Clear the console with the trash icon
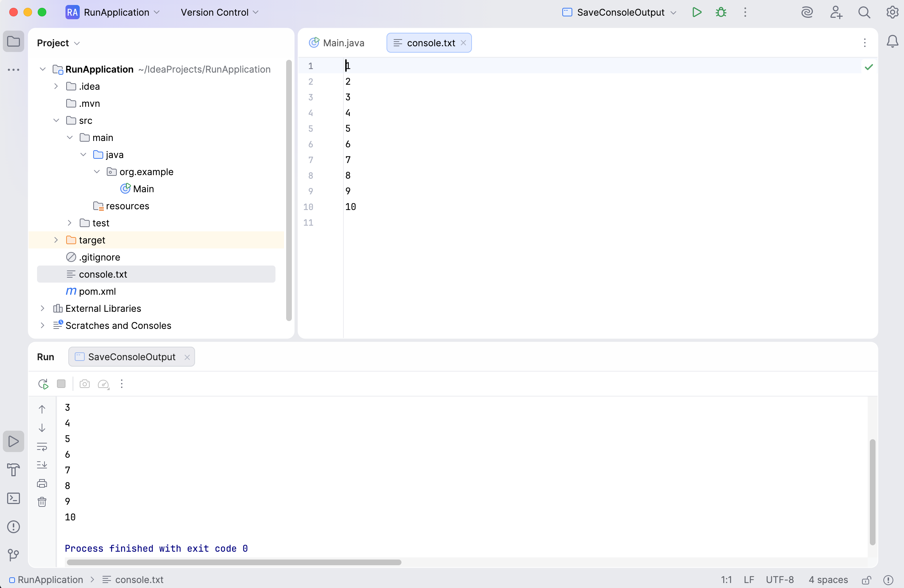Viewport: 904px width, 588px height. [x=42, y=502]
